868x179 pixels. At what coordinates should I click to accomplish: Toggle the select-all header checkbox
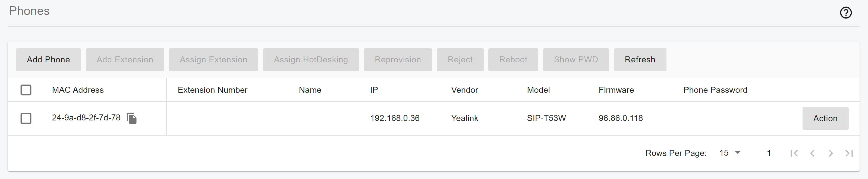point(26,90)
